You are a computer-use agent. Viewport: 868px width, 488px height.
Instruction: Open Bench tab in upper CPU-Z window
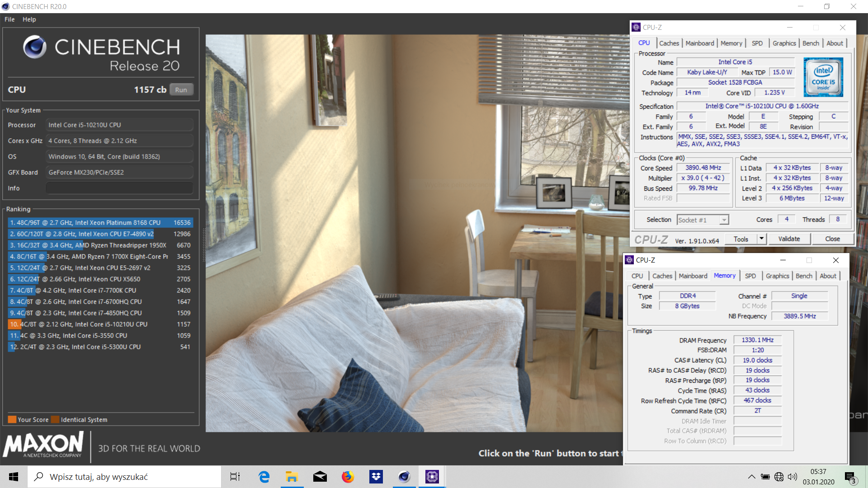coord(811,43)
